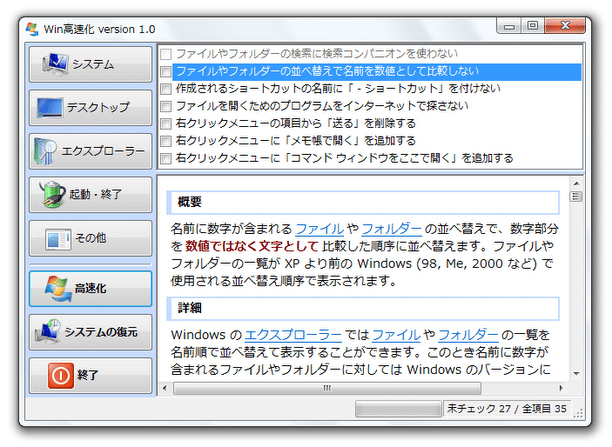Open フォルダー link in 詳細 paragraph

click(468, 335)
